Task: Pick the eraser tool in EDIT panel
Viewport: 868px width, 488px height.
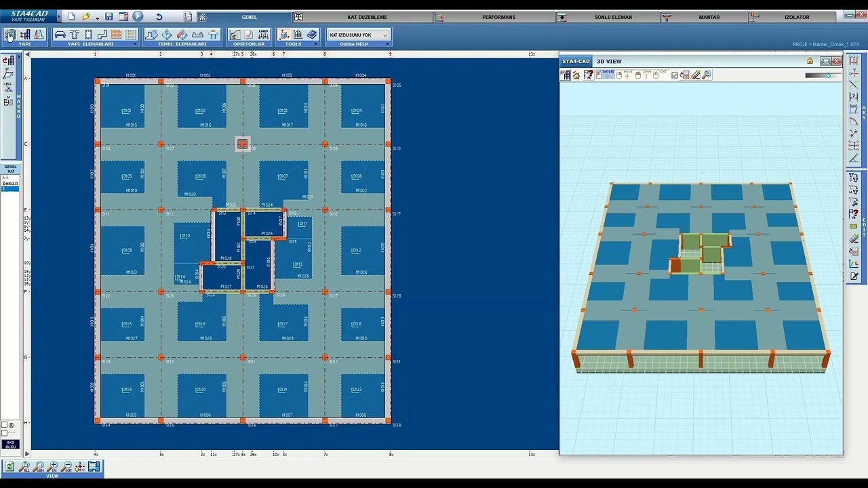Action: coord(854,239)
